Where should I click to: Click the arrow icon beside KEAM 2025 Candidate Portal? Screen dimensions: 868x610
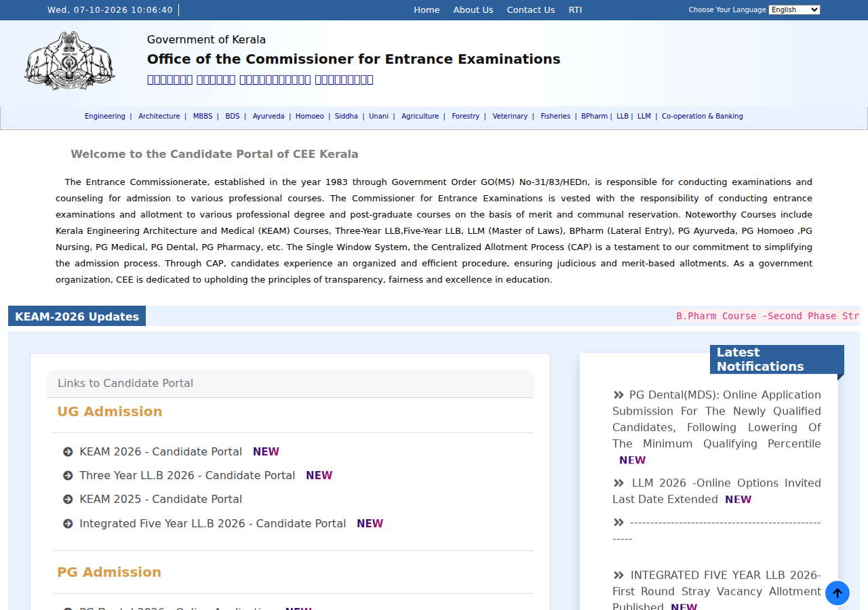(68, 500)
